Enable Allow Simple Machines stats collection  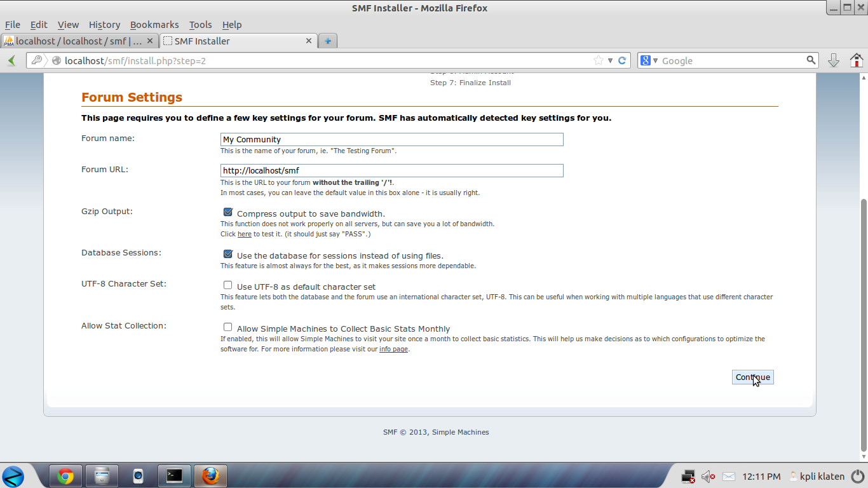click(x=227, y=327)
